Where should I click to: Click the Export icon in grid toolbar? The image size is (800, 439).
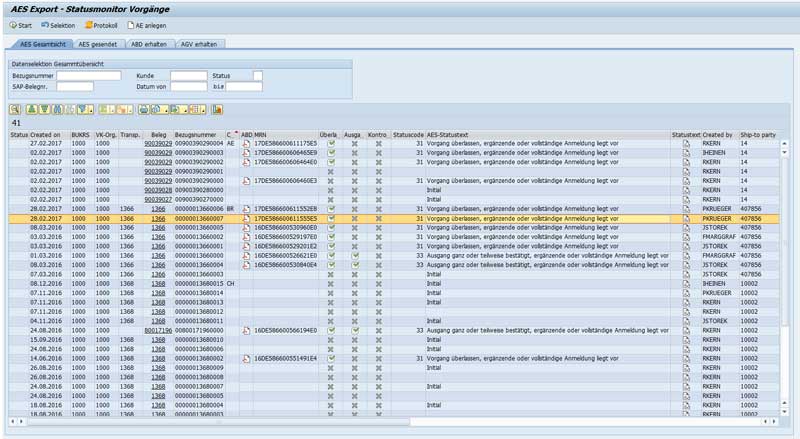click(175, 110)
